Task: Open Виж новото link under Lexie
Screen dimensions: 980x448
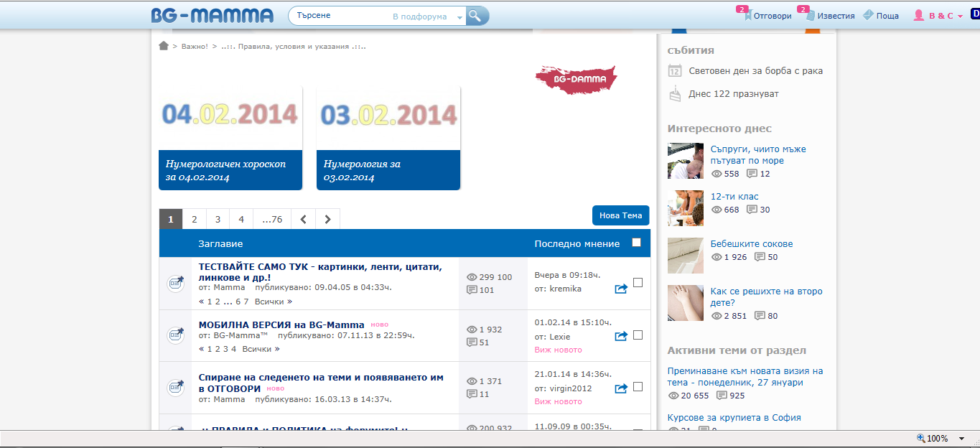Action: click(558, 350)
